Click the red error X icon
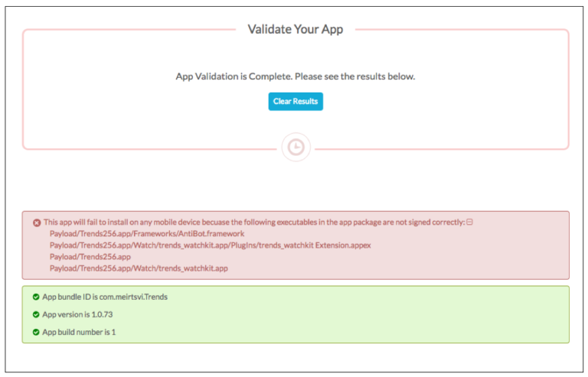This screenshot has height=377, width=588. click(x=37, y=223)
